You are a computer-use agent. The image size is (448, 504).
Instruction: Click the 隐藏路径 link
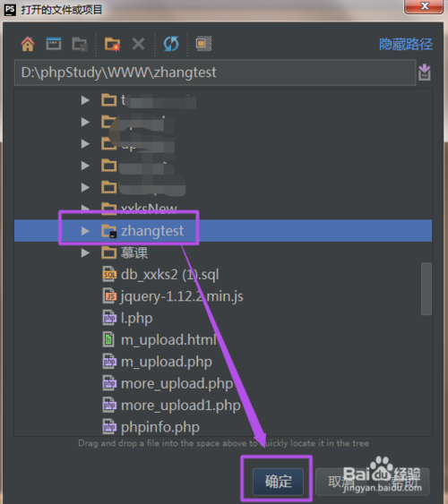point(406,44)
